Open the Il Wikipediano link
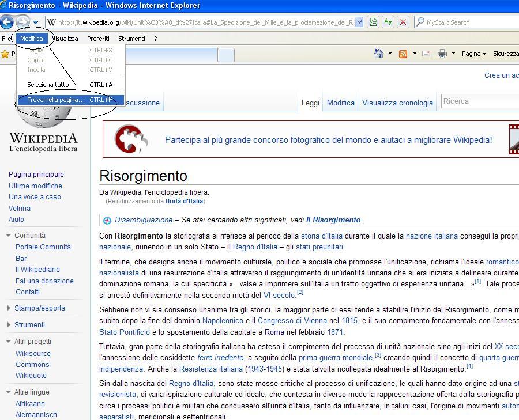Image resolution: width=519 pixels, height=420 pixels. point(37,270)
